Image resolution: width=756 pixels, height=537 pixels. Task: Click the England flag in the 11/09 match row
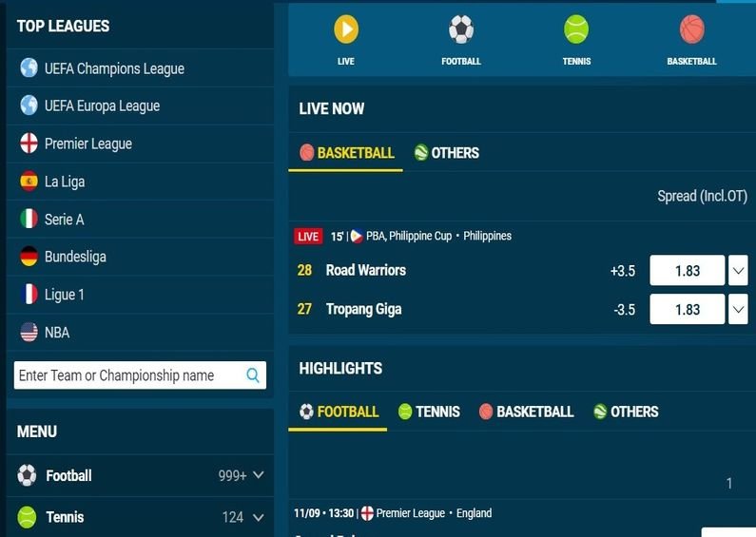coord(367,513)
